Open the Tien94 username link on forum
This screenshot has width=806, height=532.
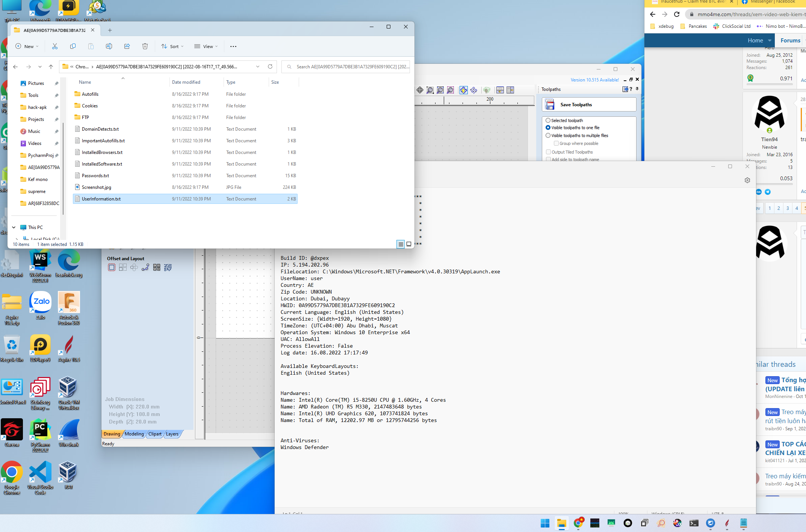pos(769,139)
